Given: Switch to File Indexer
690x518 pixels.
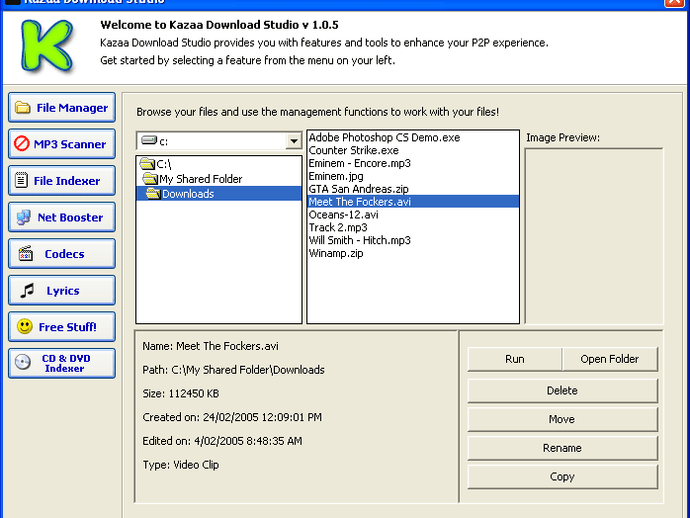Looking at the screenshot, I should 62,180.
